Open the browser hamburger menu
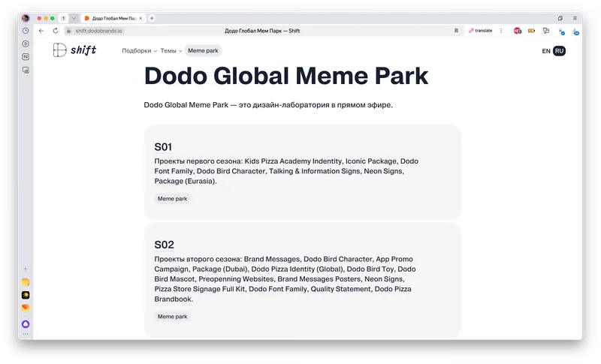This screenshot has width=601, height=364. click(575, 18)
